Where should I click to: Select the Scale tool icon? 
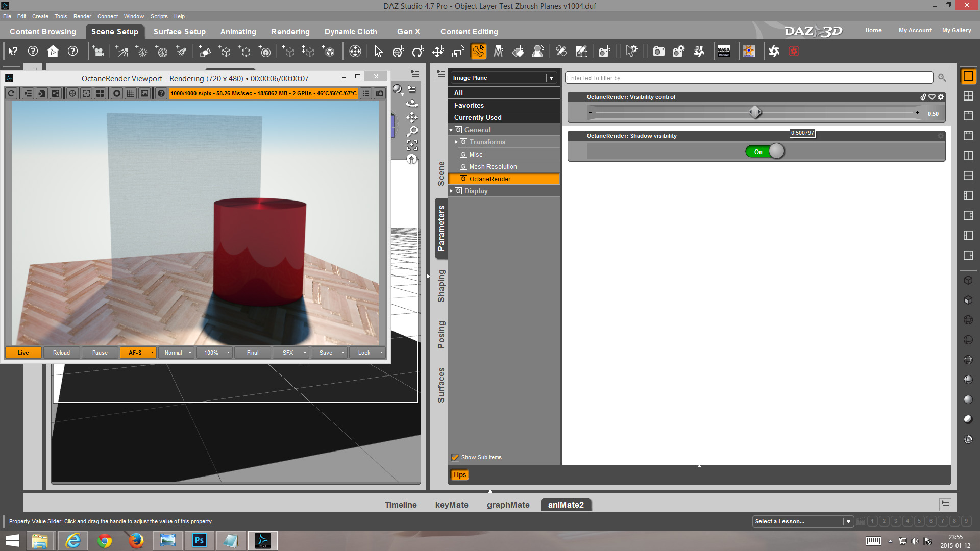(458, 52)
